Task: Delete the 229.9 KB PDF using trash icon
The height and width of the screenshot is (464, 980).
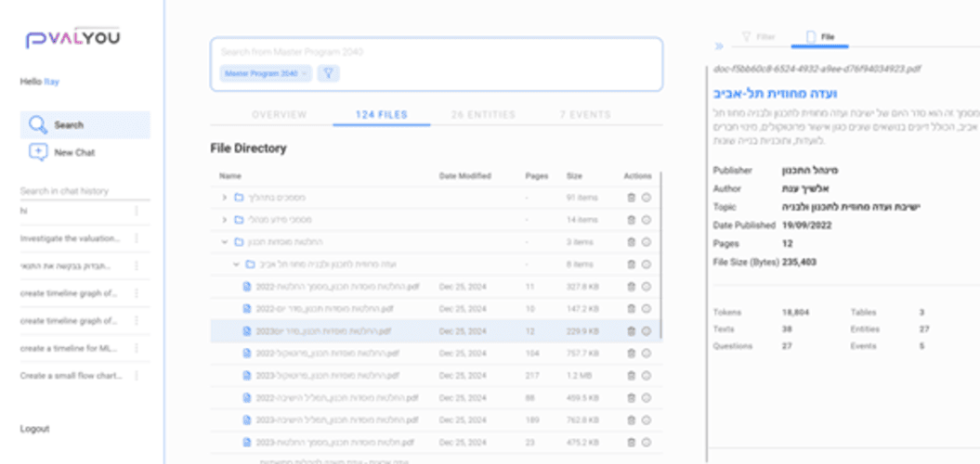Action: [x=632, y=330]
